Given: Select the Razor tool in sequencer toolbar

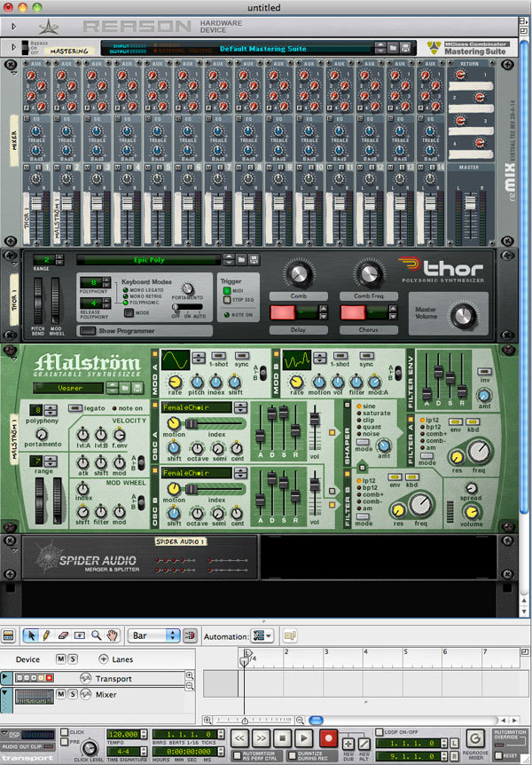Looking at the screenshot, I should point(80,635).
